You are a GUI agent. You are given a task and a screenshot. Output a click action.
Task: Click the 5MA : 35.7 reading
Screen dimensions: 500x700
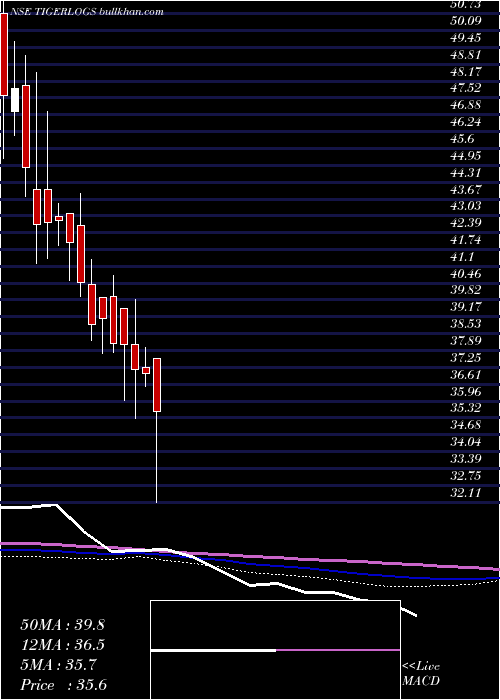pos(58,665)
